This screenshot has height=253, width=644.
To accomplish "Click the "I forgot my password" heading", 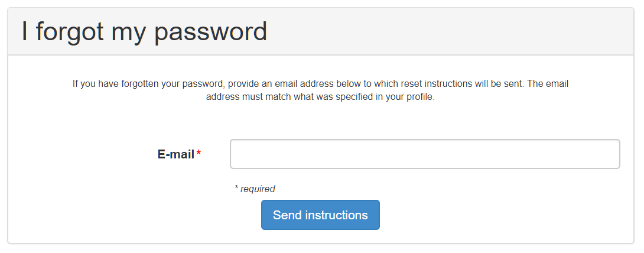I will coord(144,31).
